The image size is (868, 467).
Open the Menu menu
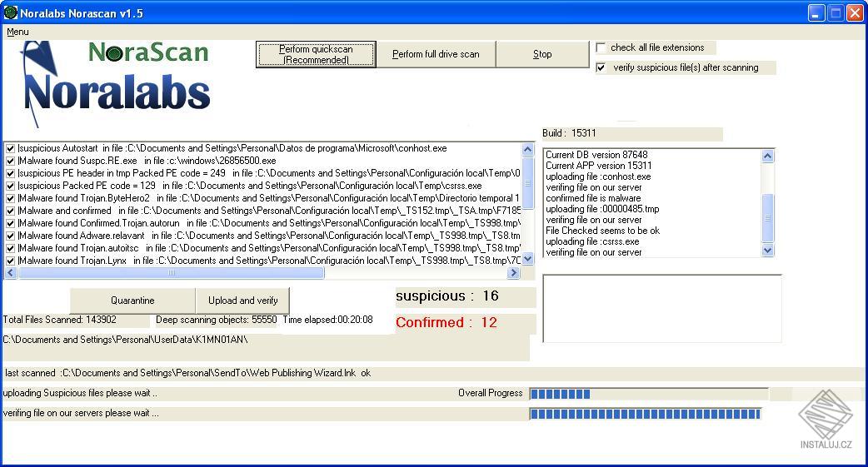[17, 32]
